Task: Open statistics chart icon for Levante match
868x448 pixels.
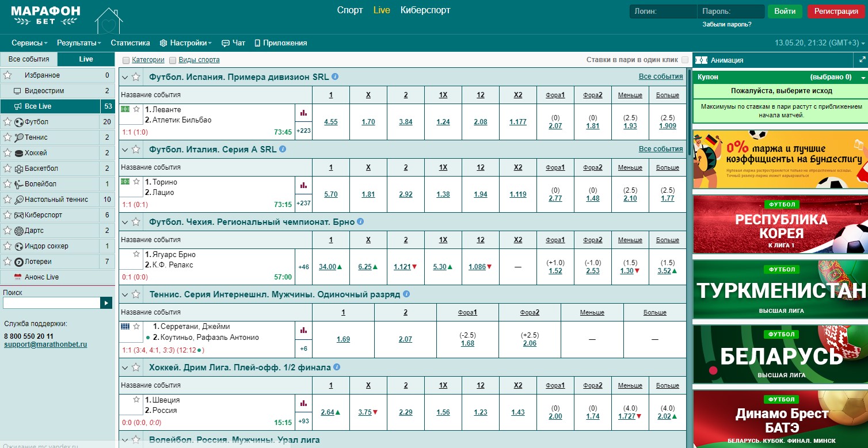Action: [303, 113]
